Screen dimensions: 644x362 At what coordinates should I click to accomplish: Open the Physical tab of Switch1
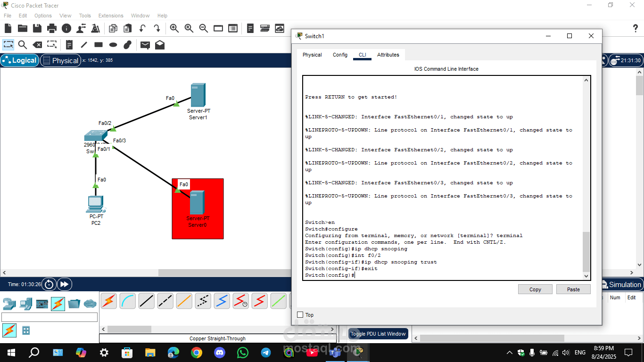[x=312, y=55]
